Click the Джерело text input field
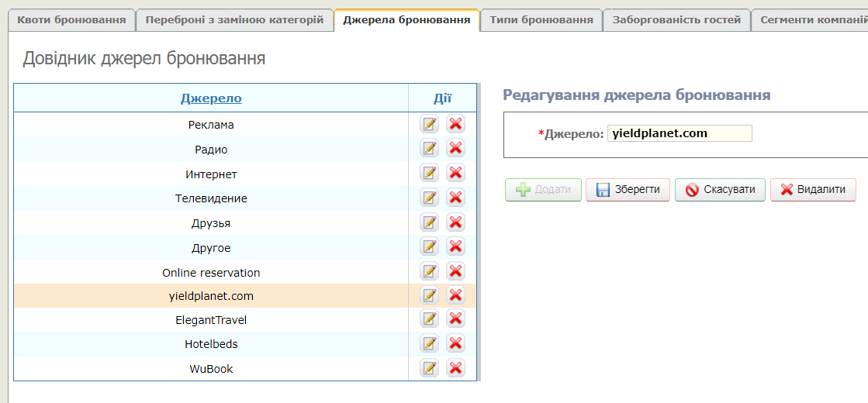Image resolution: width=868 pixels, height=403 pixels. [680, 133]
